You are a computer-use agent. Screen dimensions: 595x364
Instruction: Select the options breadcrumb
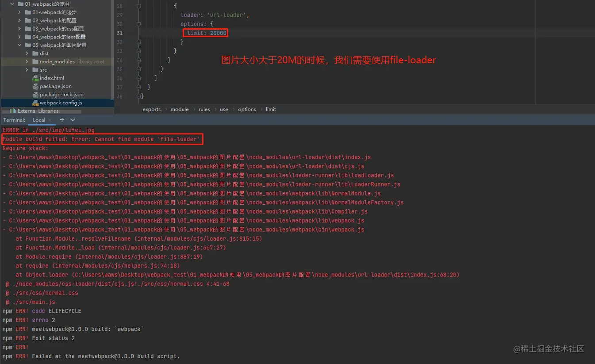pos(247,109)
